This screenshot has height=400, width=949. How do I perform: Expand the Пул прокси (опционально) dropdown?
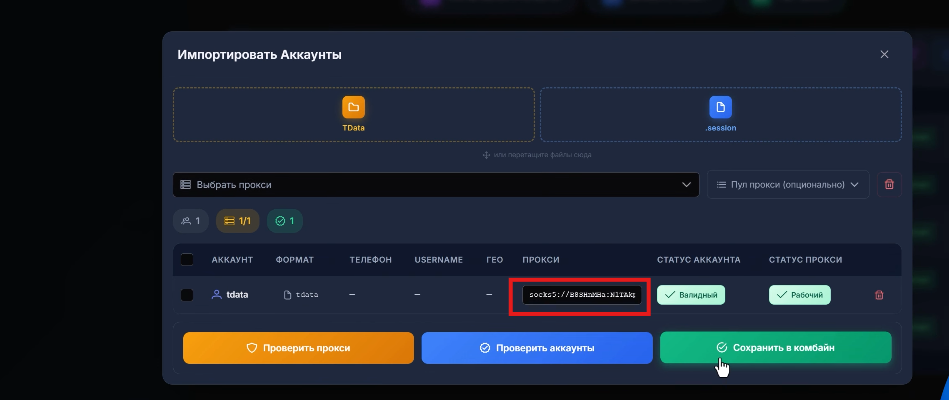788,185
